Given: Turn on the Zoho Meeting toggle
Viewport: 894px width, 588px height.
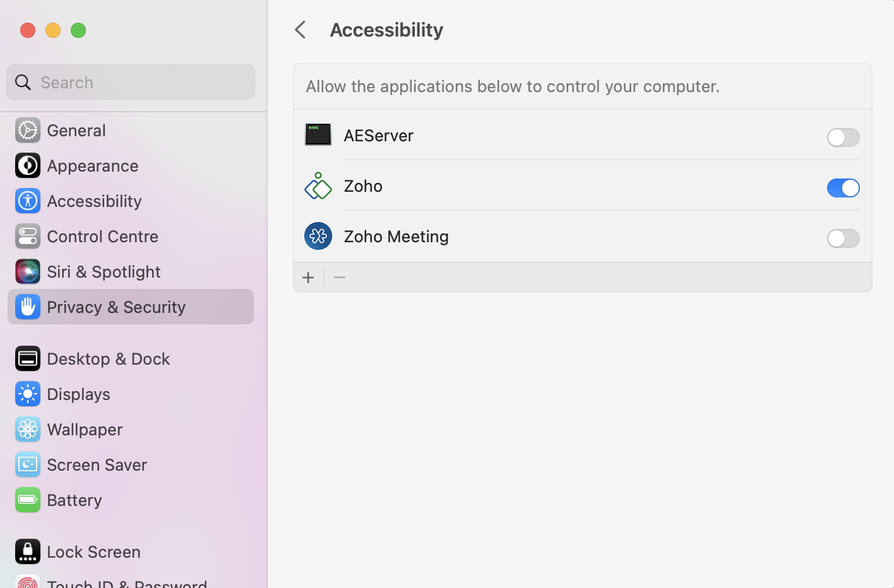Looking at the screenshot, I should [x=843, y=238].
